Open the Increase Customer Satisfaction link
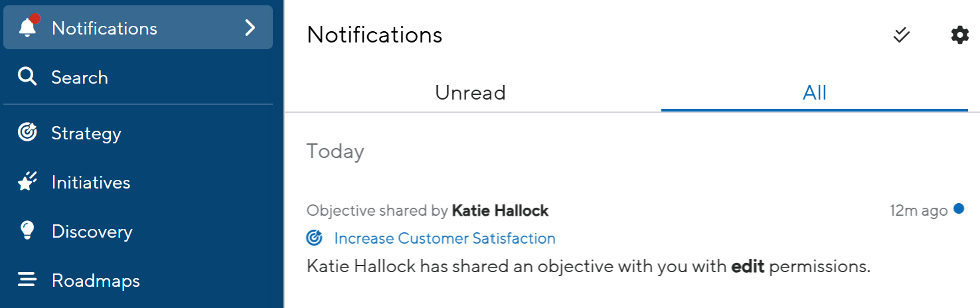Screen dimensions: 980x308 (x=444, y=238)
